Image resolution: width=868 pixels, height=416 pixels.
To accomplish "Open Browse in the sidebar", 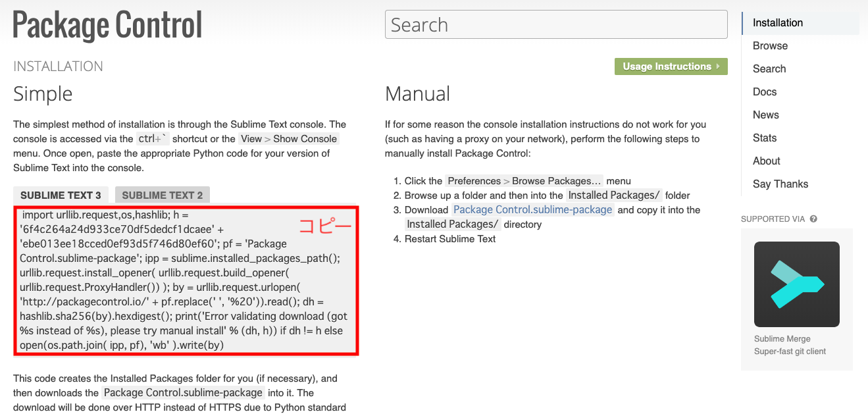I will [x=770, y=46].
